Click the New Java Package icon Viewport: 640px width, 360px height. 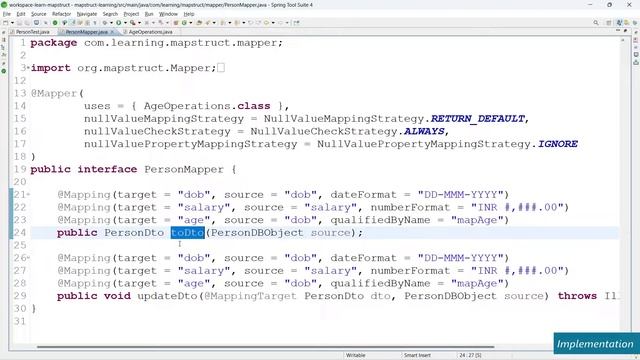[x=176, y=23]
